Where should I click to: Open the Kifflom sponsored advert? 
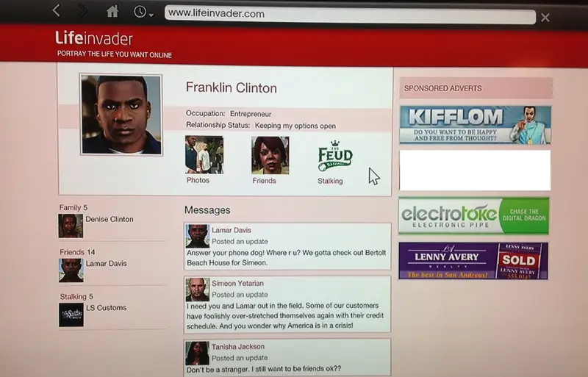pos(475,125)
